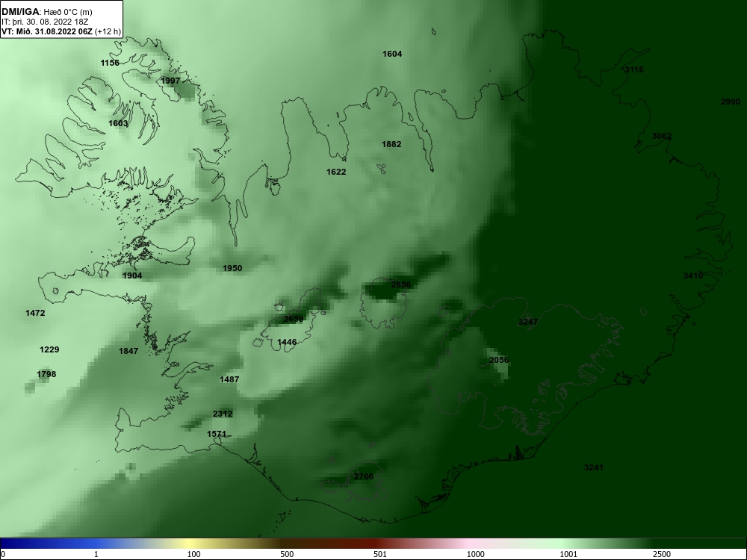Viewport: 747px width, 560px height.
Task: Select the valid time 'VT: Mið. 31.08.2022 06Z'
Action: [x=47, y=32]
